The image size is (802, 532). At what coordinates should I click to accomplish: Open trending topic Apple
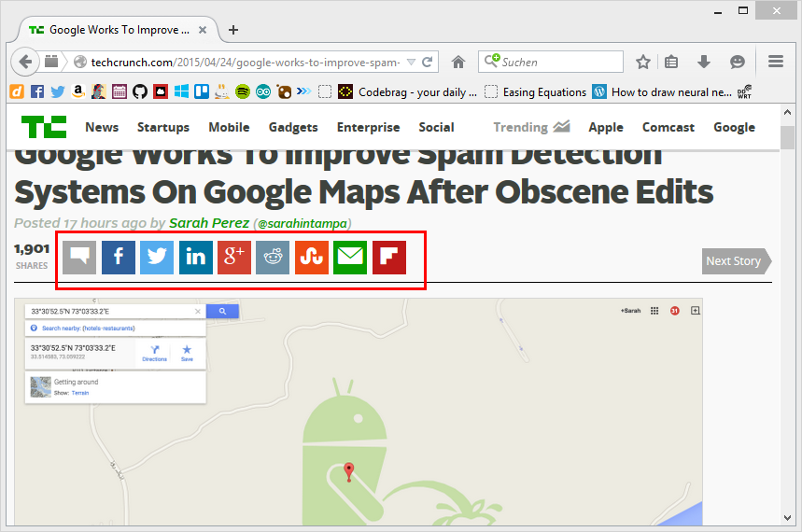pos(606,127)
